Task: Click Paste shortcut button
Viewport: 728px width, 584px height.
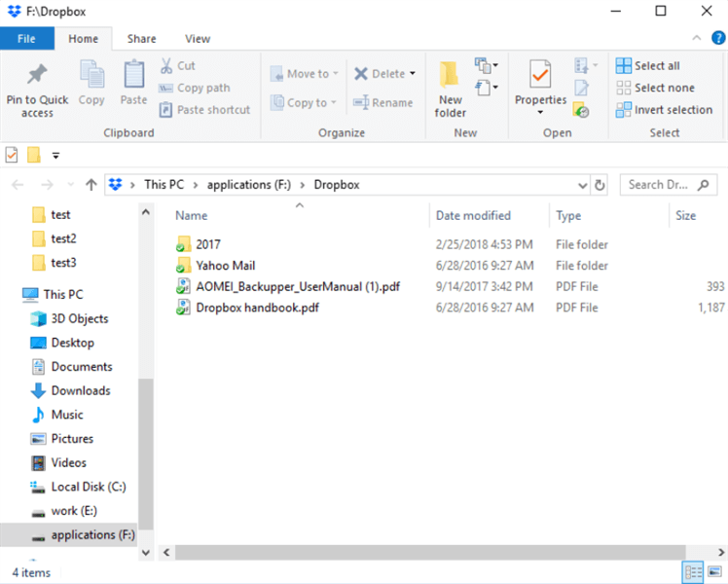Action: [x=204, y=110]
